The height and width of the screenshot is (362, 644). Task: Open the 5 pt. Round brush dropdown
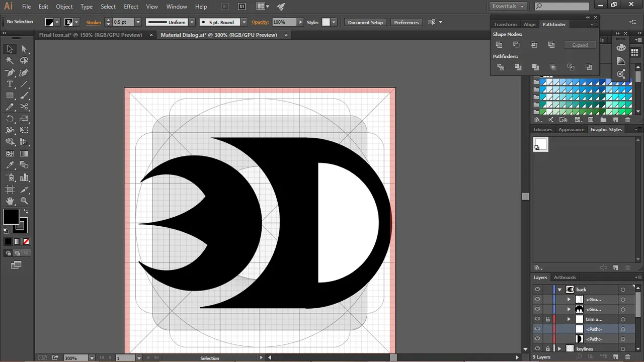click(x=244, y=22)
